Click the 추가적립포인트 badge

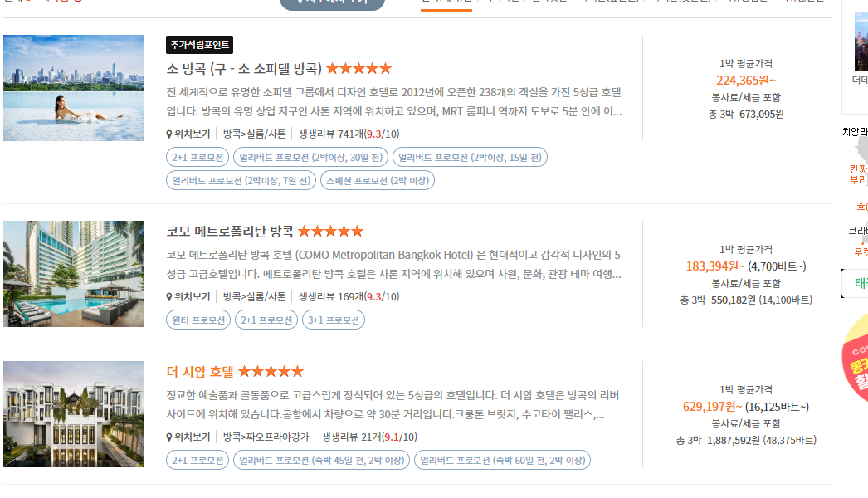[199, 45]
